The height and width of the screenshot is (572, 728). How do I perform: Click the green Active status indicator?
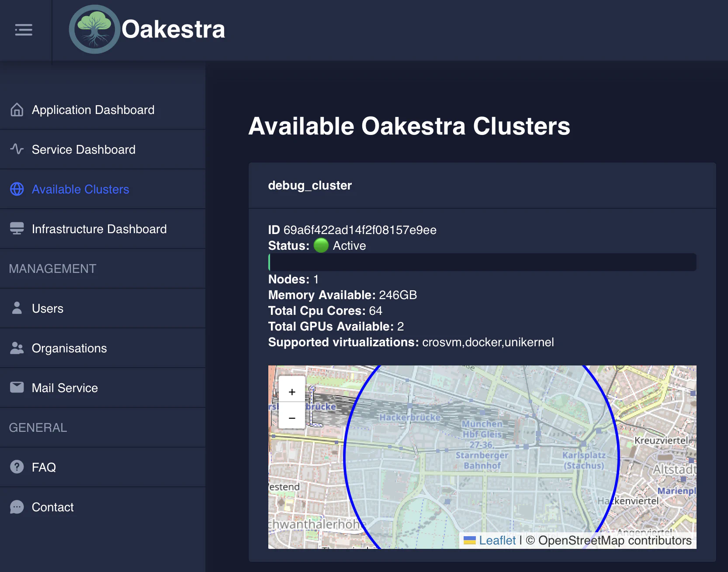pos(321,245)
